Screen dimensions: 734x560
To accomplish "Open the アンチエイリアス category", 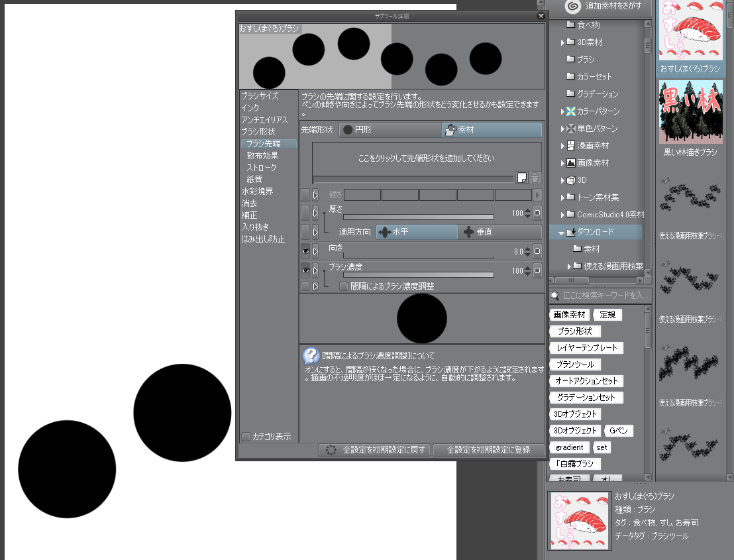I will 264,120.
